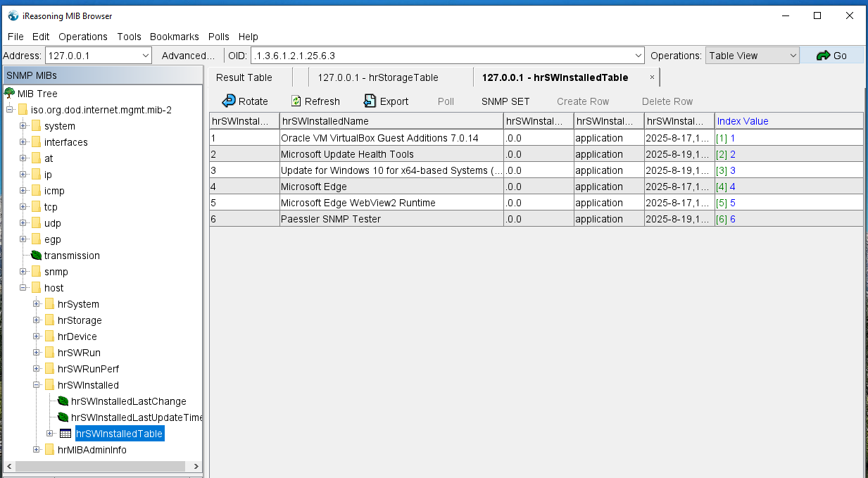Screen dimensions: 868x478
Task: Open the Operations Table View dropdown
Action: click(793, 56)
